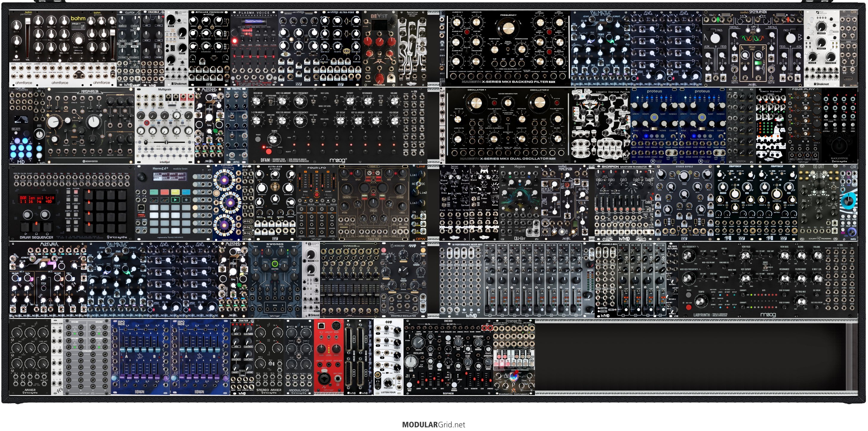868x431 pixels.
Task: Open the Shakmat Gemini's Path module
Action: (x=310, y=279)
